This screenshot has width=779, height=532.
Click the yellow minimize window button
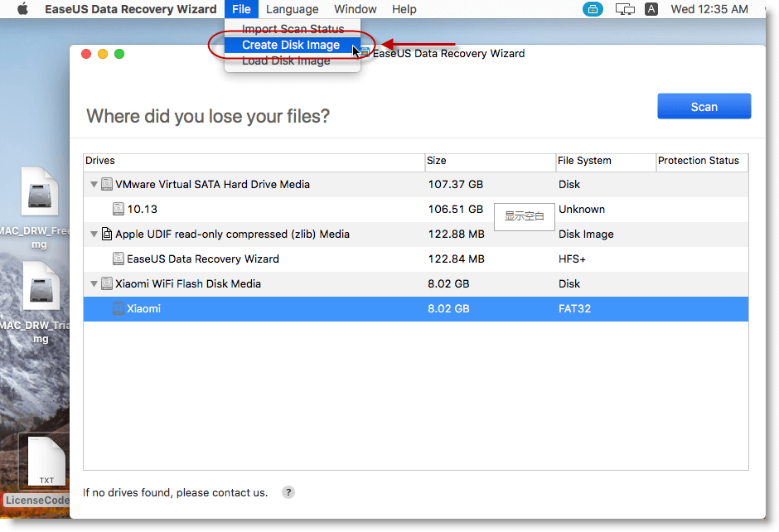(x=103, y=54)
